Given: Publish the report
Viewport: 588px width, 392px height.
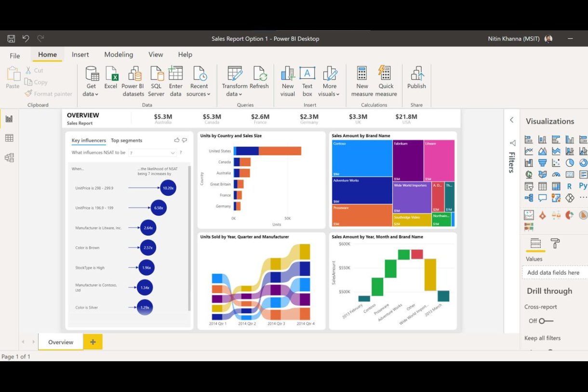Looking at the screenshot, I should [416, 78].
